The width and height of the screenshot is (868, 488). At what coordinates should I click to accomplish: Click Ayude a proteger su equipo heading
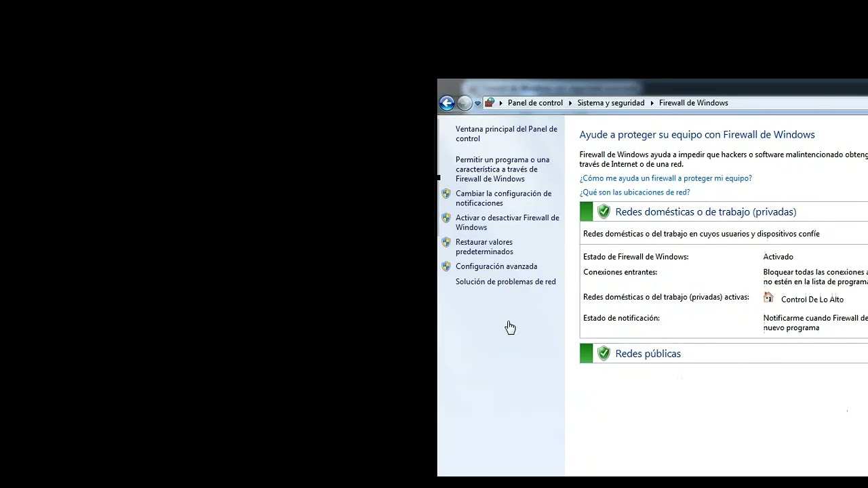coord(697,135)
